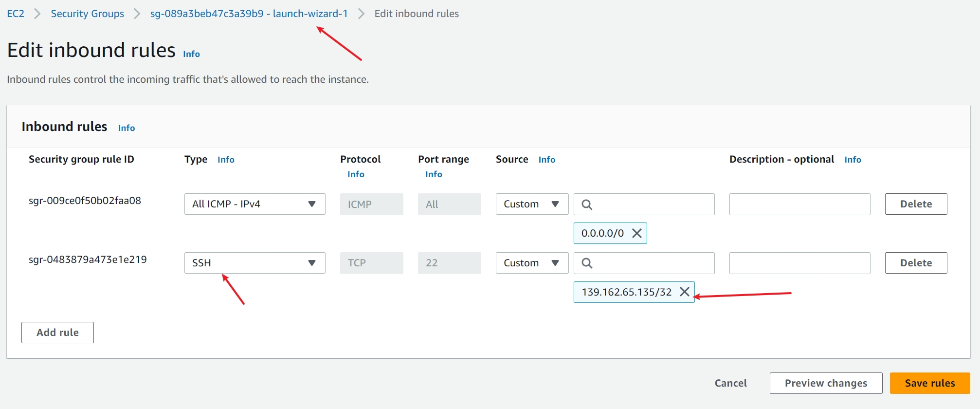Open Custom source dropdown for ICMP rule
Viewport: 980px width, 409px height.
(532, 204)
